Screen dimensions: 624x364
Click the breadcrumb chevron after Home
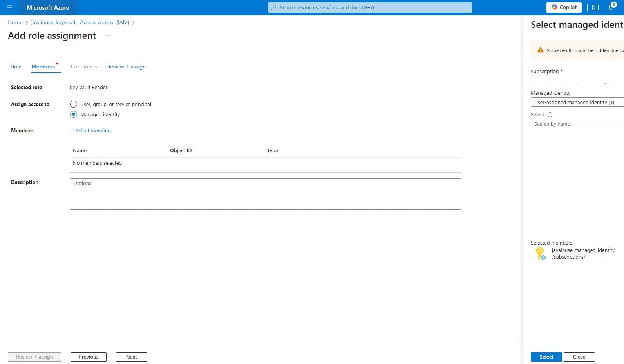pyautogui.click(x=27, y=23)
